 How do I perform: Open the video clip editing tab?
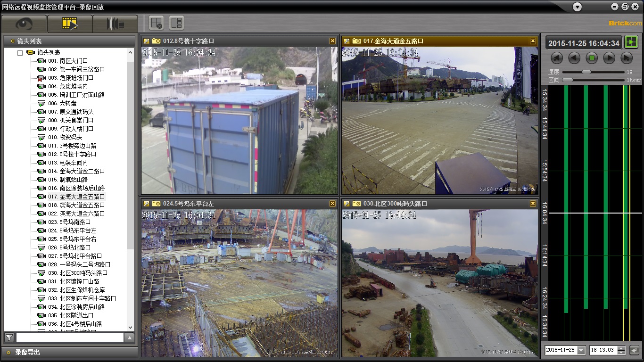[x=115, y=24]
